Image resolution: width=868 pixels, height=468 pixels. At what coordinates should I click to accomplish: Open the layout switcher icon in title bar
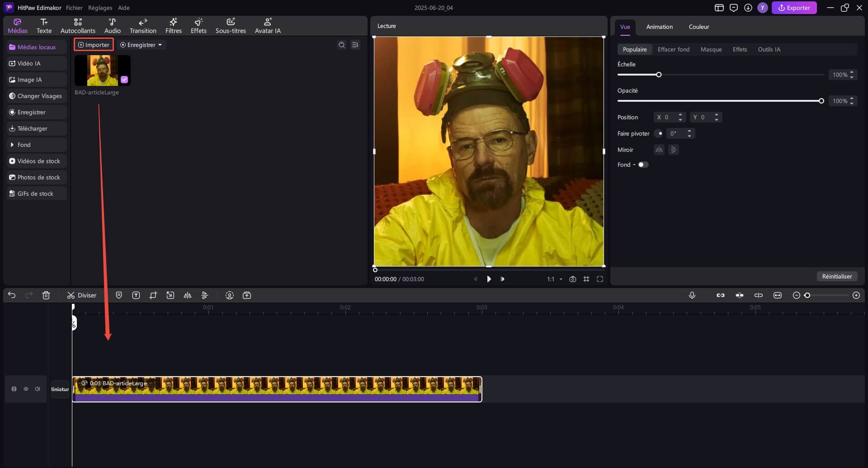[x=719, y=8]
